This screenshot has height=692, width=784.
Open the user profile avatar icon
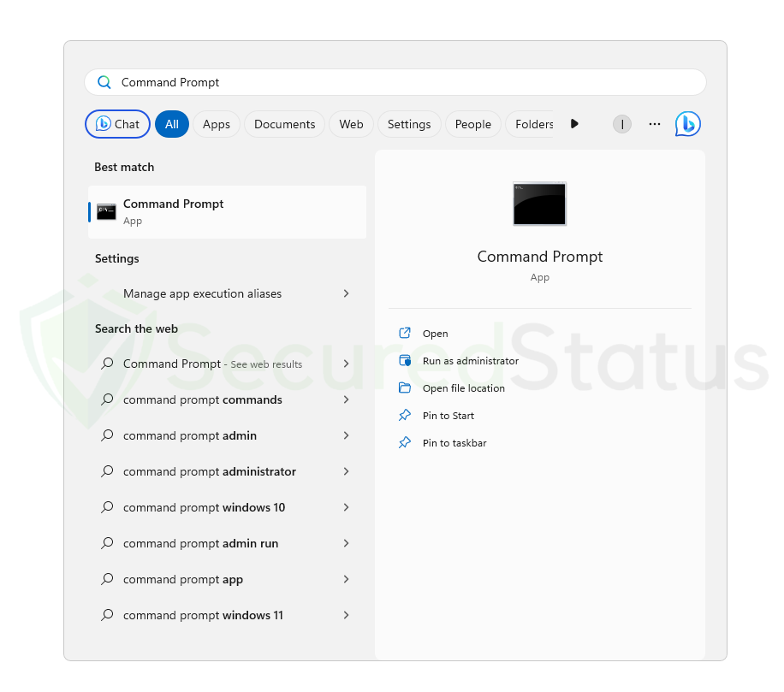pos(622,124)
